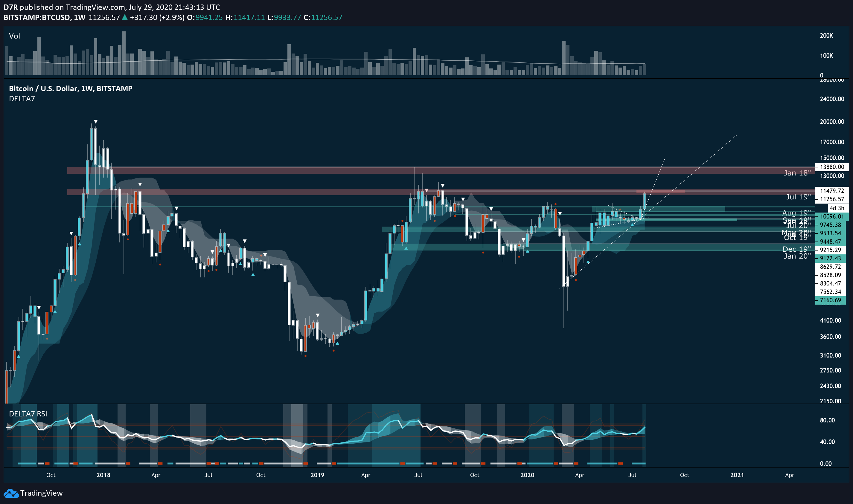Select the DELTA7 indicator label
853x504 pixels.
[22, 99]
